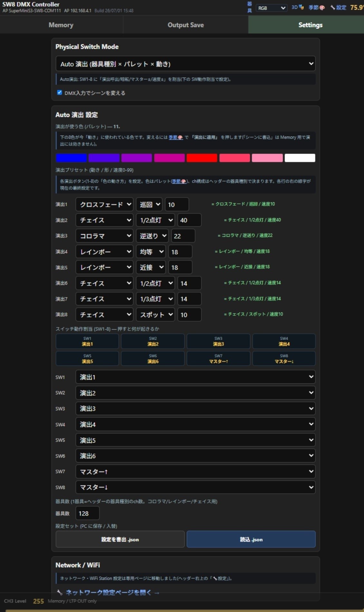Click the wrench icon beside ネットワーク設定ページを開く
364x612 pixels.
tap(60, 592)
